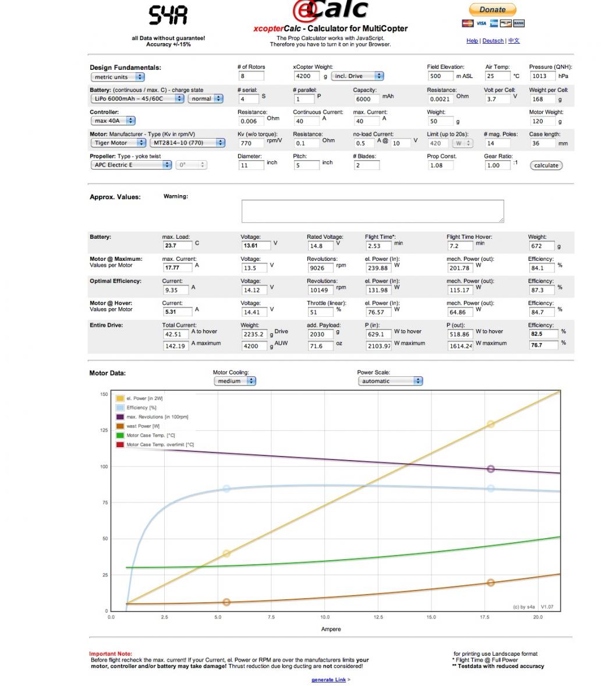The width and height of the screenshot is (616, 686).
Task: Click the yellow Donate button
Action: click(493, 9)
